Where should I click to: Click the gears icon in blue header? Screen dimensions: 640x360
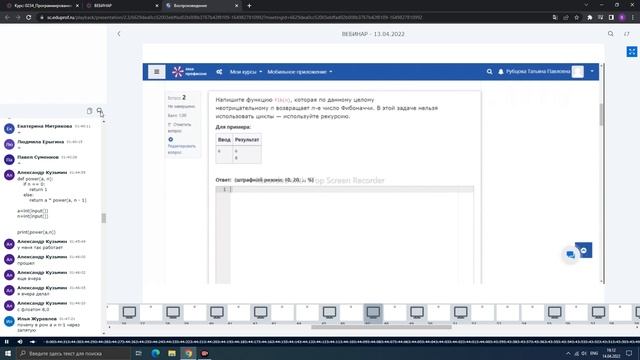point(219,72)
